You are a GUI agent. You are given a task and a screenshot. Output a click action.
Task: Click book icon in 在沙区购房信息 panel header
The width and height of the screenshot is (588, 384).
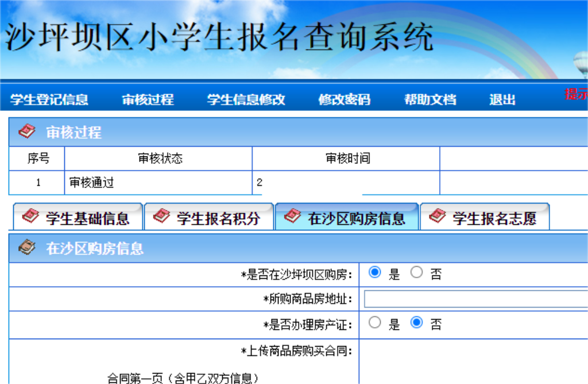pos(27,247)
